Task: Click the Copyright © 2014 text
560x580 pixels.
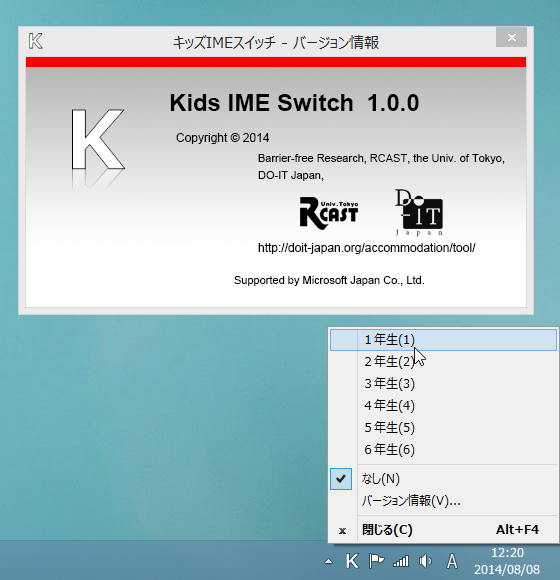Action: (x=223, y=138)
